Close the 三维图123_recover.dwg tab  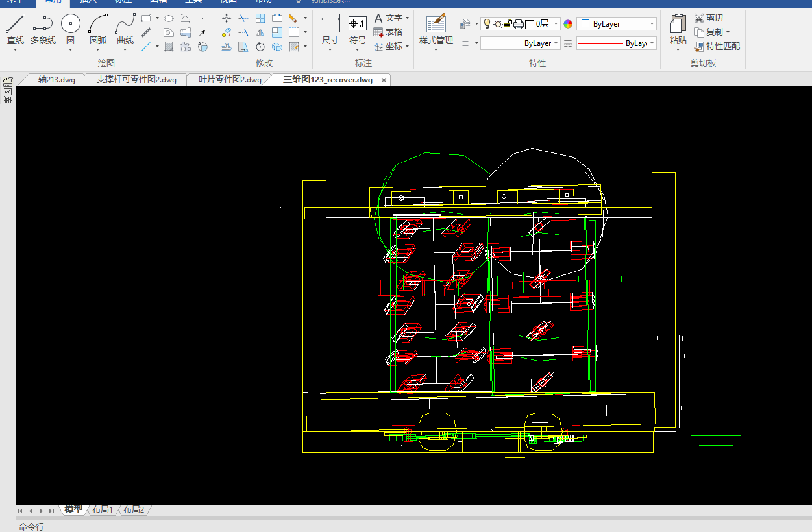(384, 80)
